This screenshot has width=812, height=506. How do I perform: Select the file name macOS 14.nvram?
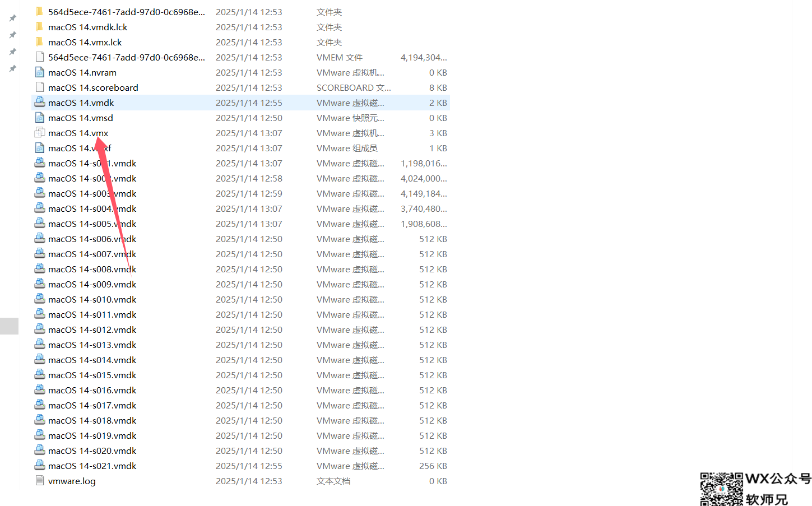[82, 72]
